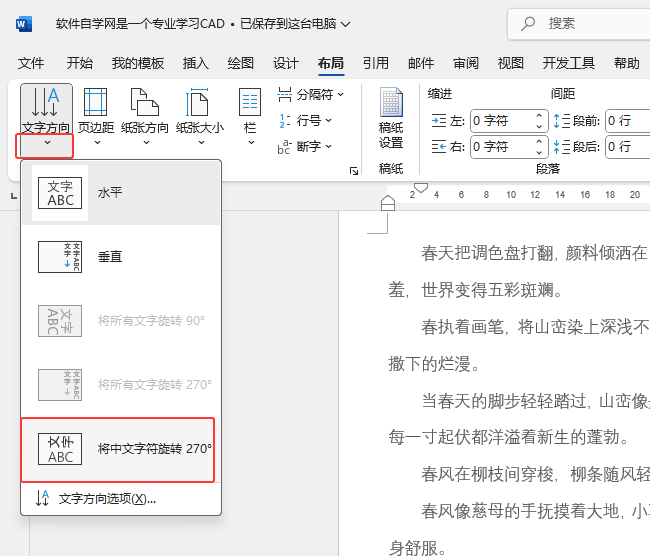Click the Rotate Chinese 270° thumbnail icon
Screen dimensions: 650x556
[x=60, y=449]
